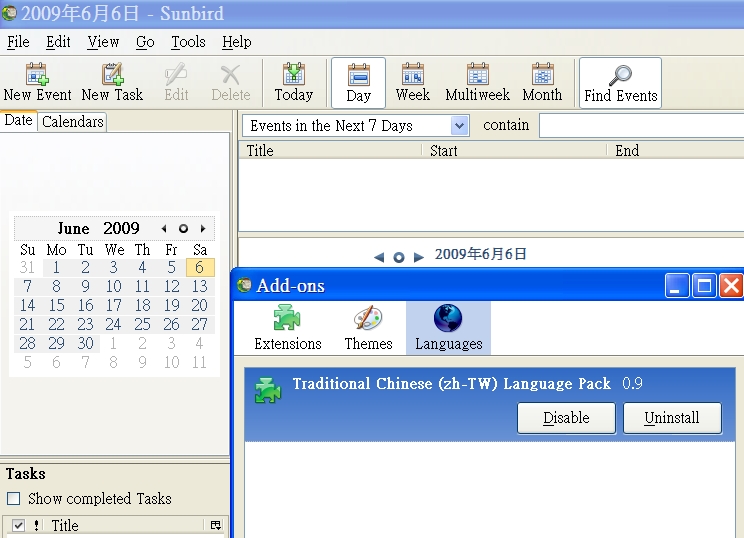
Task: Click the completed checkmark column header in Tasks
Action: pos(19,525)
